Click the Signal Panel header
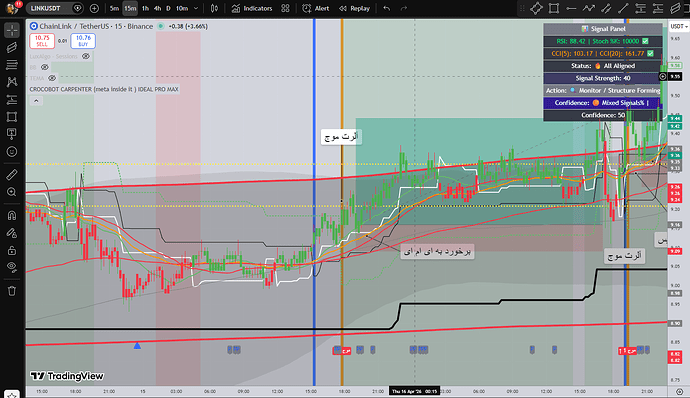The image size is (690, 398). (x=603, y=29)
